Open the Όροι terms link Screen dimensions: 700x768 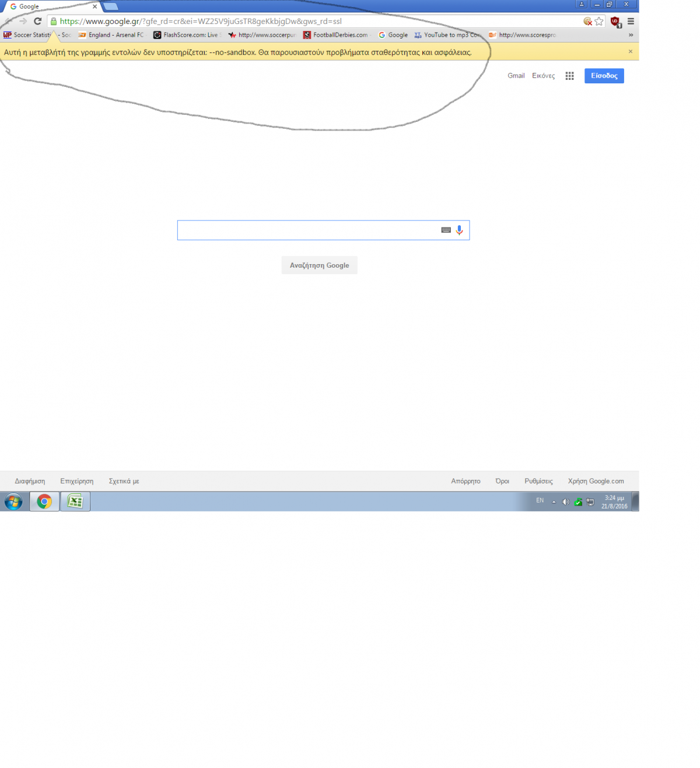tap(502, 481)
